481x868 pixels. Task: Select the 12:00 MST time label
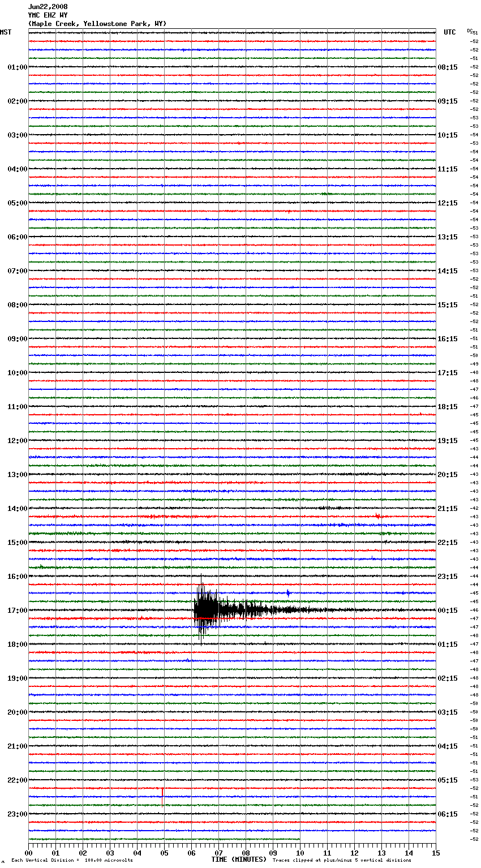18,441
